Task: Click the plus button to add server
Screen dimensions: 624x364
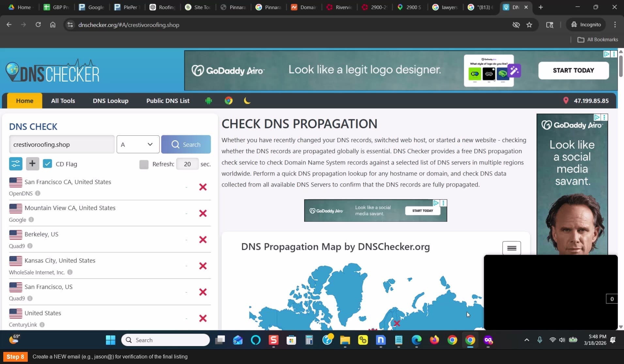Action: [x=32, y=164]
